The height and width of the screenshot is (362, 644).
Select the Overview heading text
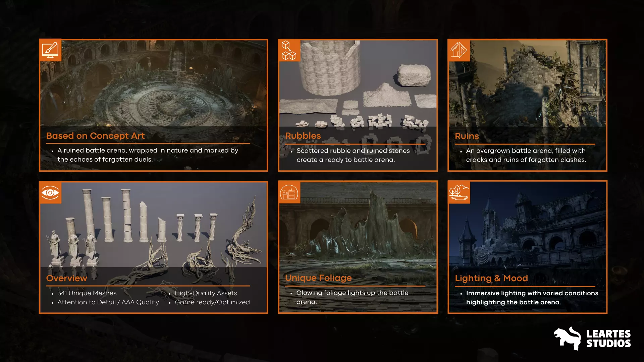pyautogui.click(x=66, y=278)
